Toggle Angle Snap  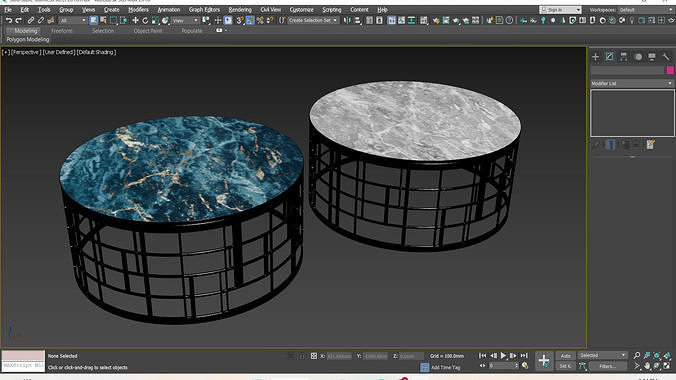pyautogui.click(x=250, y=20)
